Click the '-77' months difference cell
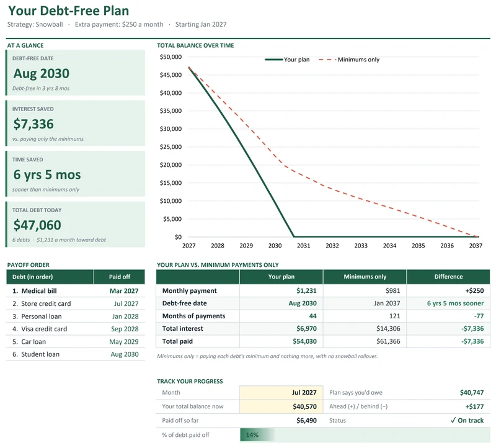496x448 pixels. (x=448, y=316)
